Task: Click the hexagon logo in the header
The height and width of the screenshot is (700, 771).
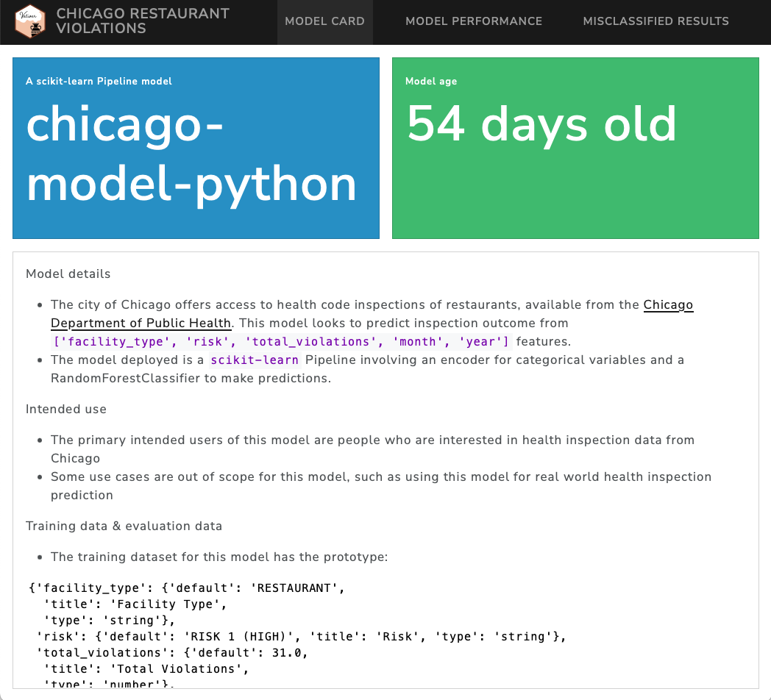Action: pyautogui.click(x=30, y=22)
